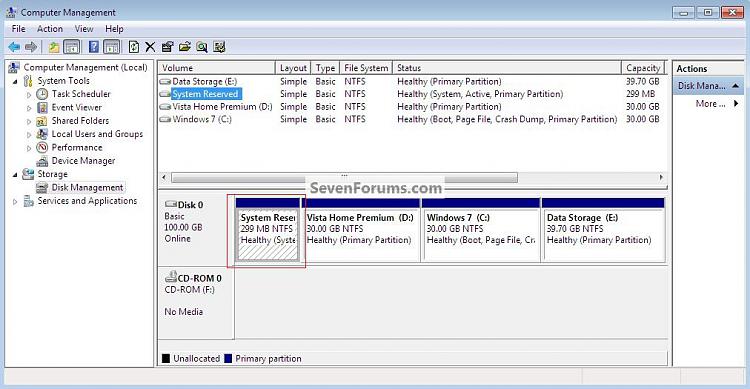Click the checklist settings toolbar icon

tap(220, 47)
